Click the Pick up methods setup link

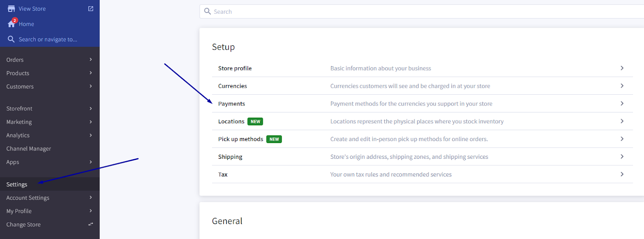(x=241, y=139)
